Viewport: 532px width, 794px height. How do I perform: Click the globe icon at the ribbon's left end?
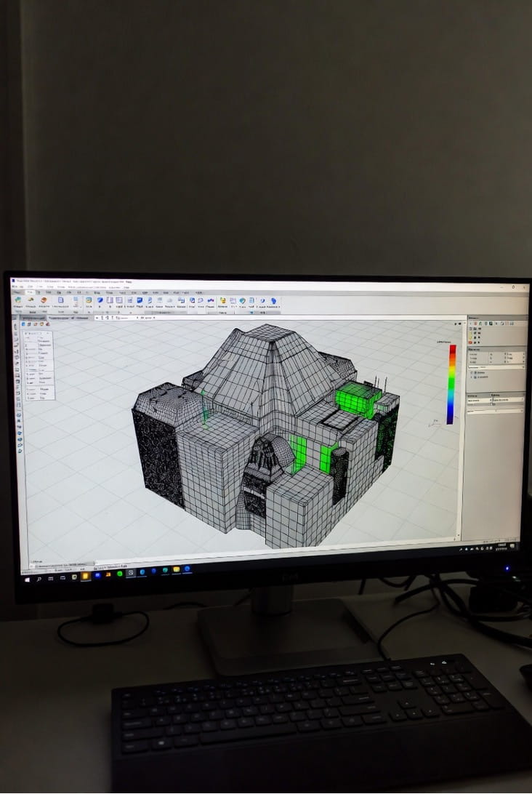click(x=17, y=300)
